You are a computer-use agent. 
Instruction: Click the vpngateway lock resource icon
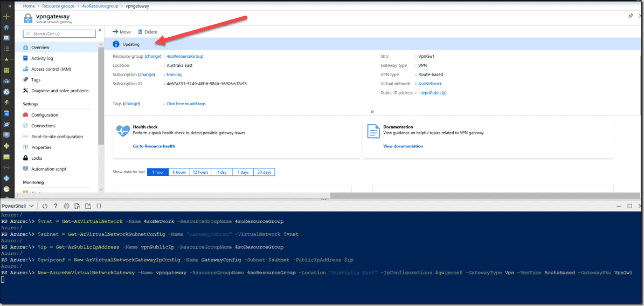29,18
